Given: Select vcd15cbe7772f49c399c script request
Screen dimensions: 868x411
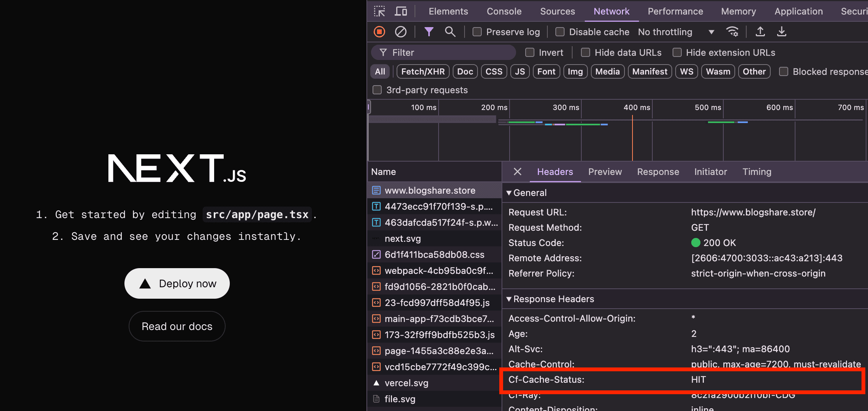Looking at the screenshot, I should [434, 367].
